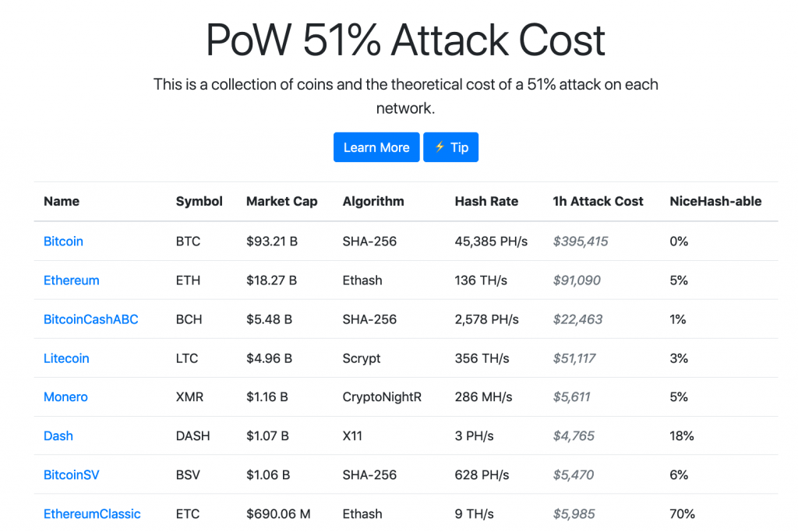Click Ethereum's $91,090 attack cost value

tap(577, 280)
